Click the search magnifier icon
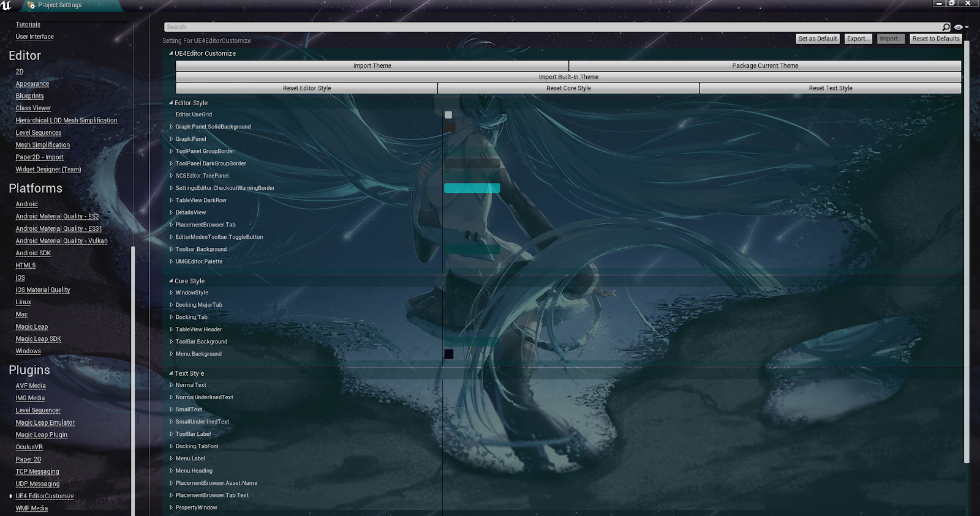 pos(946,27)
